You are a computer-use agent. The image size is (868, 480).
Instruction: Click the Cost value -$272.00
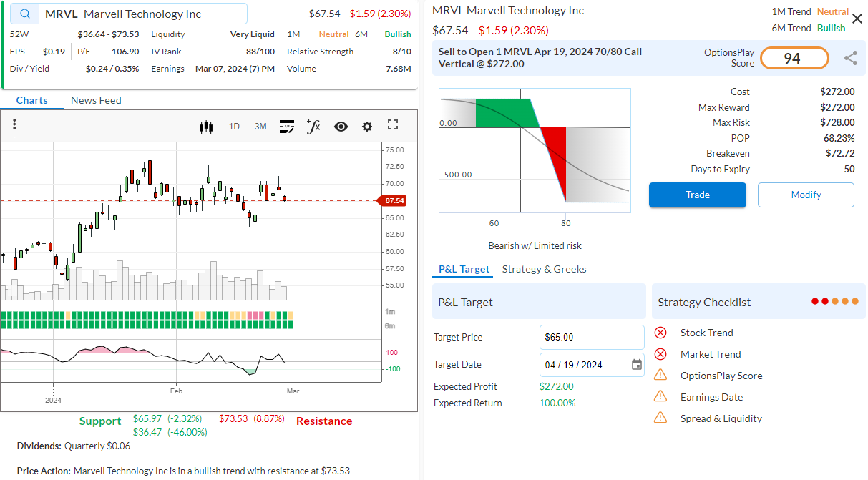coord(836,92)
